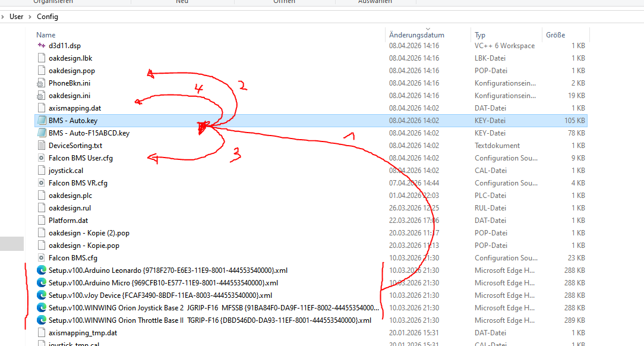Select the Falcon BMS.cfg file name
Screen dimensions: 644x346
(x=72, y=257)
